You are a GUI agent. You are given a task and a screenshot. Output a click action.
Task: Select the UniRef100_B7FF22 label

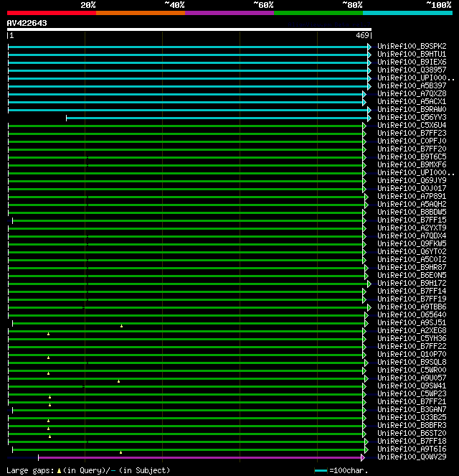tap(412, 346)
